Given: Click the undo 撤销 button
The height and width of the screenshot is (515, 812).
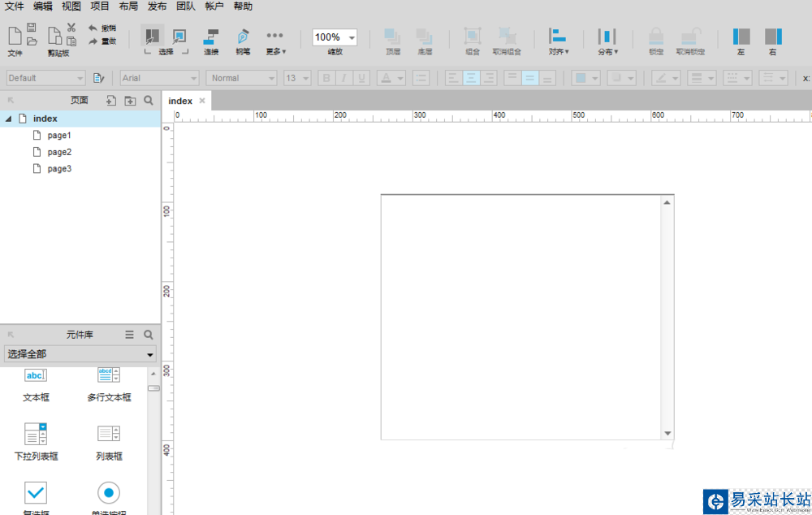Looking at the screenshot, I should [102, 28].
